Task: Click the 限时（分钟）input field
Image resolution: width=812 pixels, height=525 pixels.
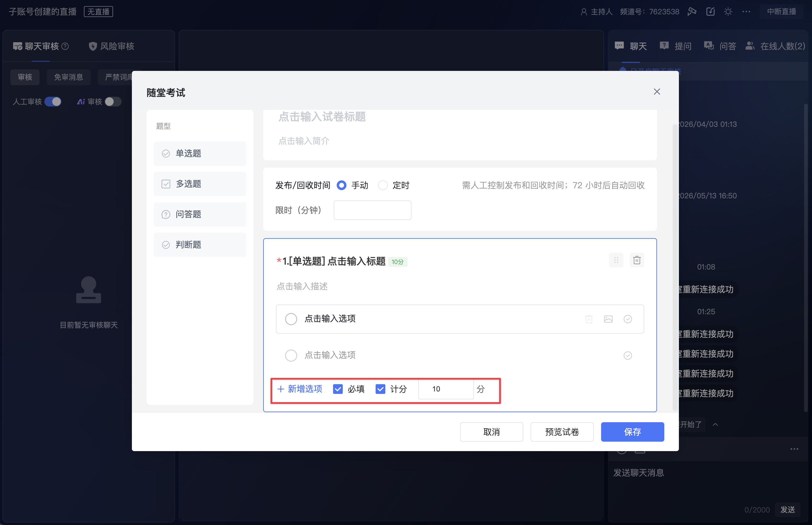Action: click(372, 210)
